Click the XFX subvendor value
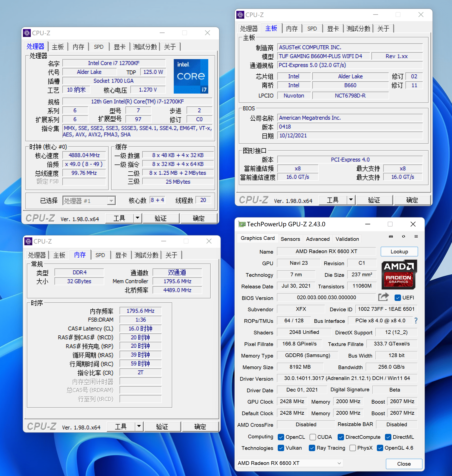This screenshot has width=452, height=476. pos(301,309)
